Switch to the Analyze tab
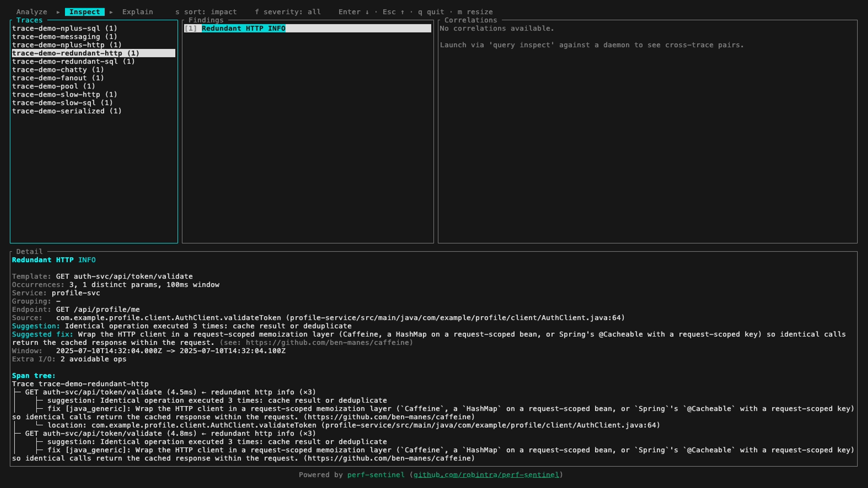The image size is (868, 488). (x=31, y=12)
